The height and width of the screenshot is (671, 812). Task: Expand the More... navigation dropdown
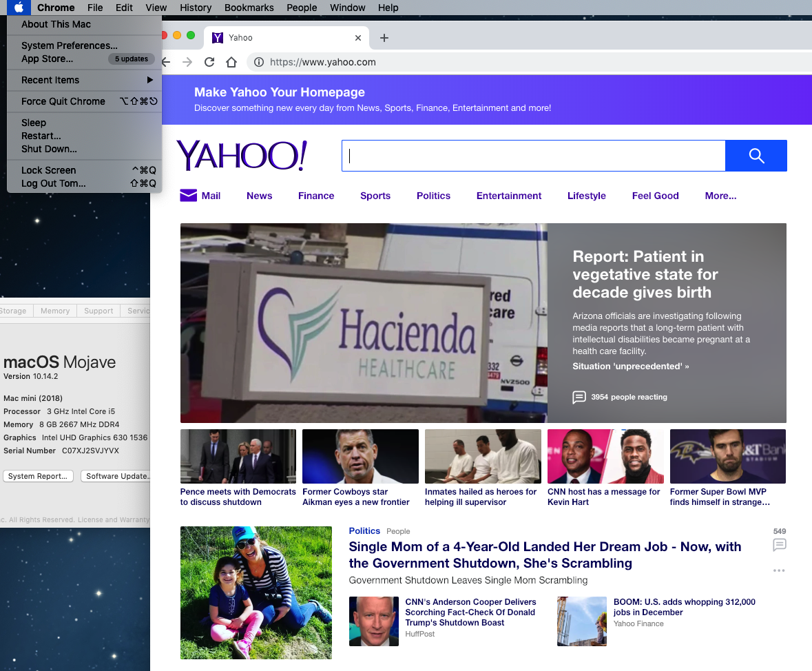tap(720, 196)
